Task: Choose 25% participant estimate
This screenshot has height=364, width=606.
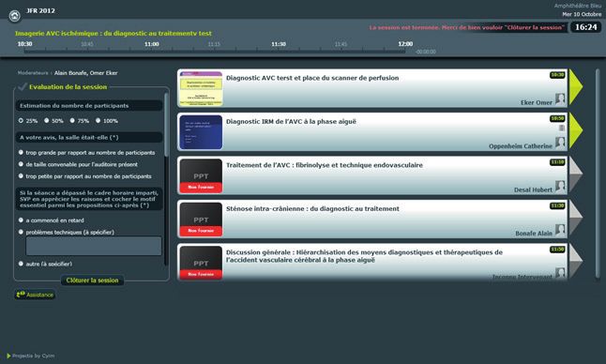Action: coord(21,121)
